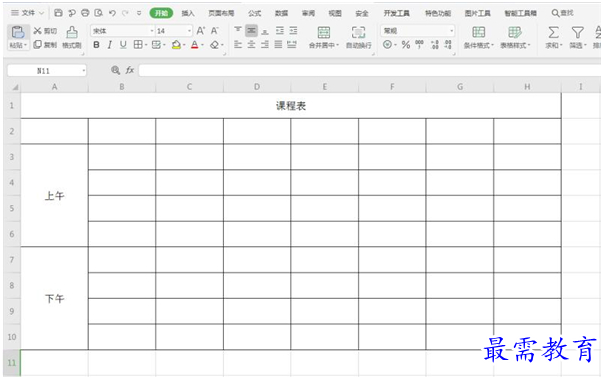
Task: Click inside the formula bar input
Action: pos(370,70)
